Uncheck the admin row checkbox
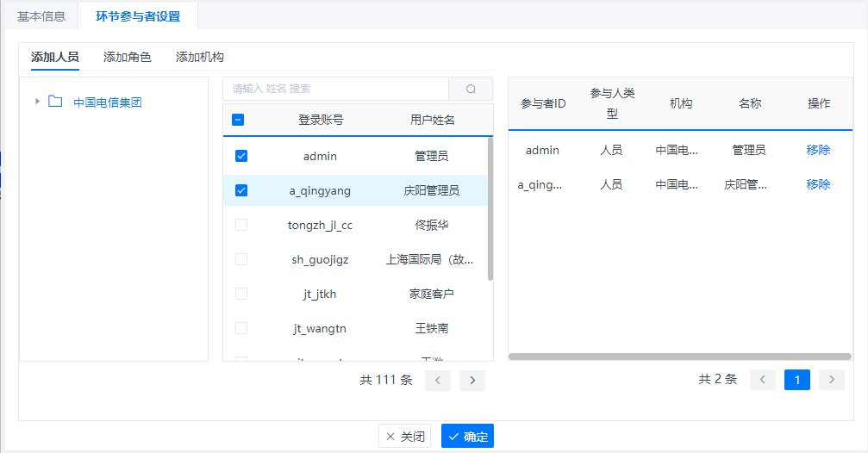 241,156
